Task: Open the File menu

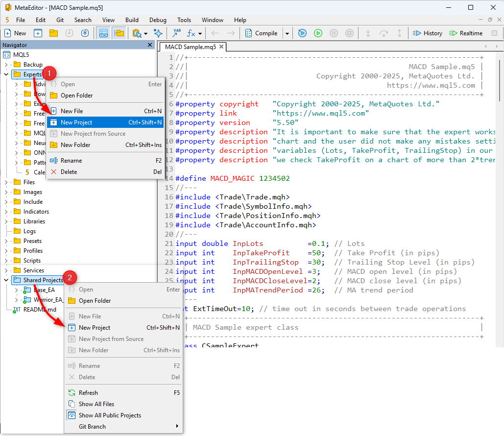Action: 21,20
